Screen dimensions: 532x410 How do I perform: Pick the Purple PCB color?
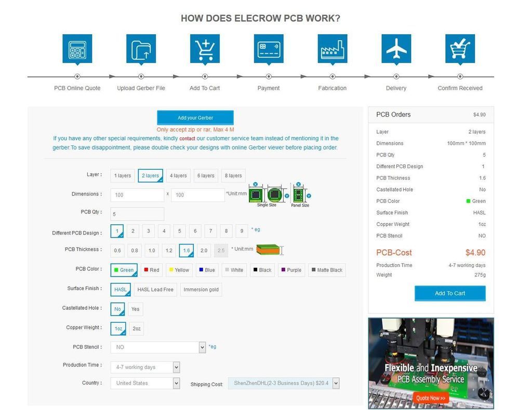pos(291,270)
